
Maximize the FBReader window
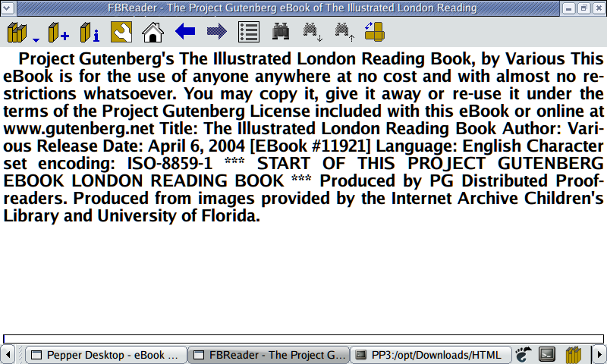(583, 8)
